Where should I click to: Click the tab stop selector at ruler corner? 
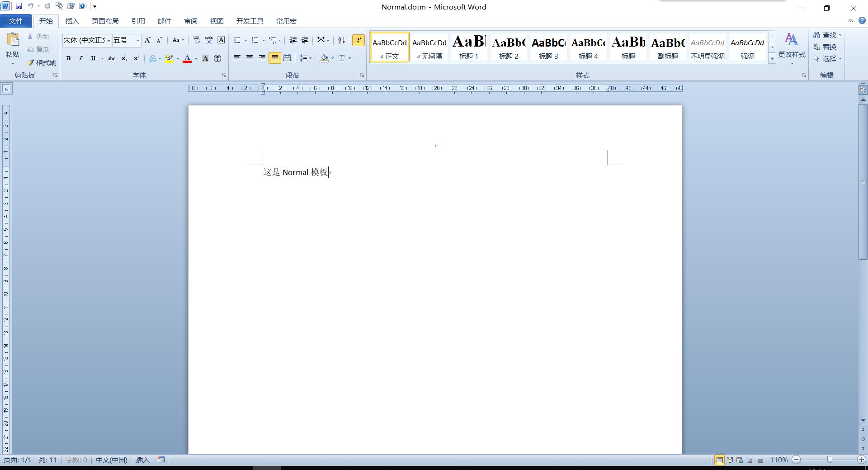[6, 88]
